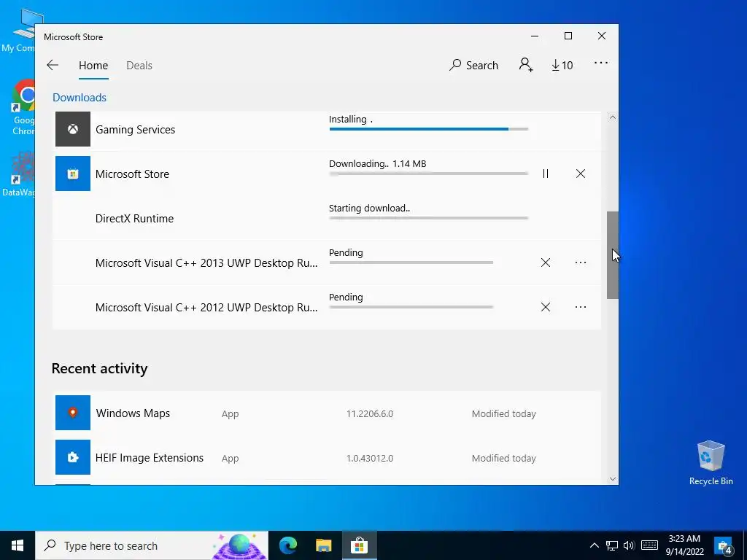Click the DirectX Runtime entry name

click(x=134, y=219)
